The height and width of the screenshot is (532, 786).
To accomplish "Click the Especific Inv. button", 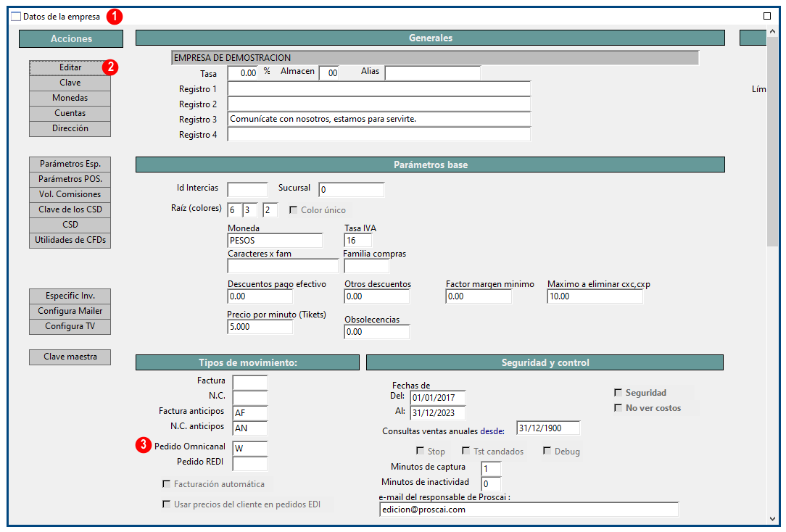I will (70, 296).
